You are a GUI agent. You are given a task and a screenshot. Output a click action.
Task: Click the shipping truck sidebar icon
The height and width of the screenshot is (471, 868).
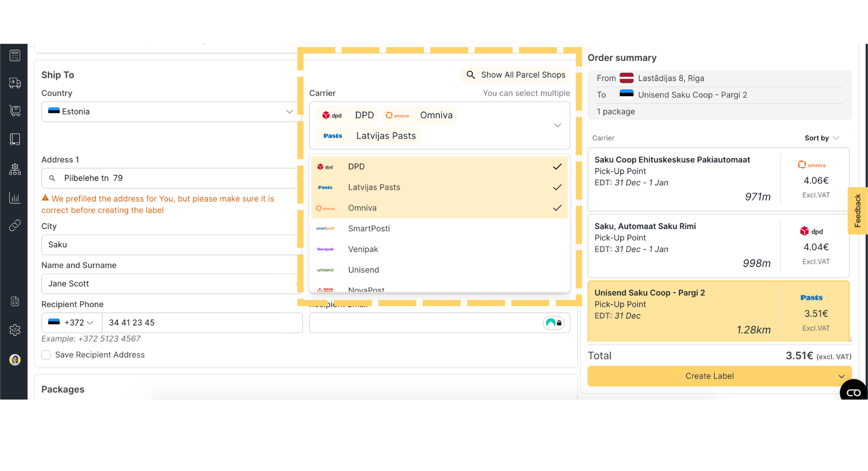point(14,83)
